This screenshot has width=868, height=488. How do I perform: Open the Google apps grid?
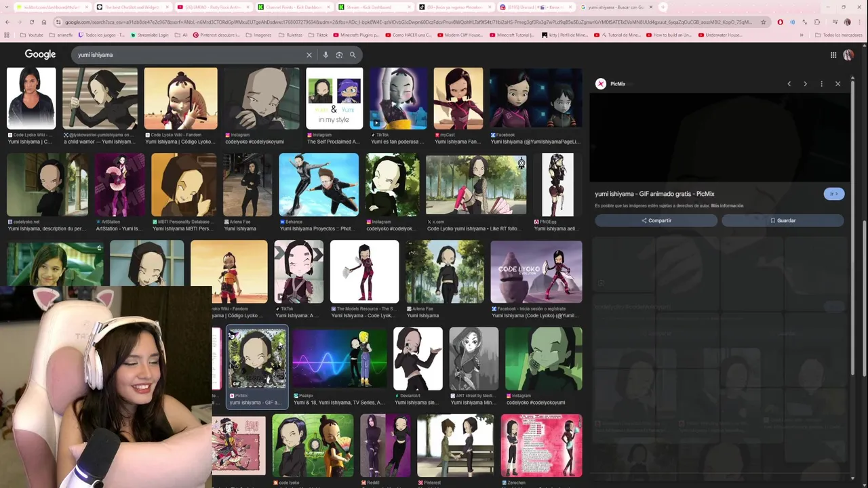(833, 55)
